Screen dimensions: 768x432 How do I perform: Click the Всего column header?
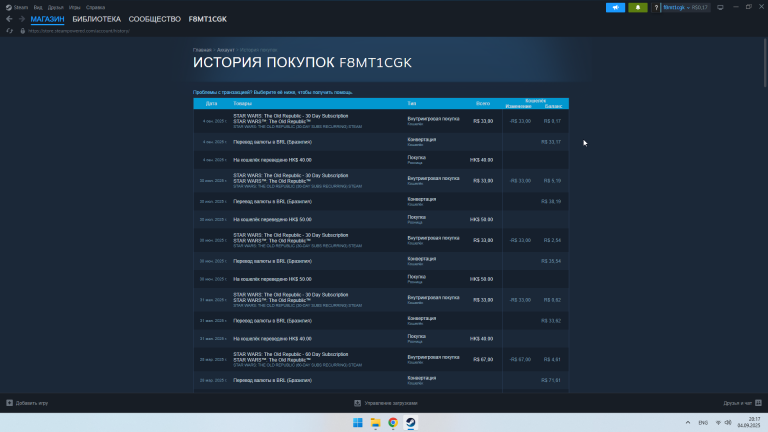click(483, 103)
